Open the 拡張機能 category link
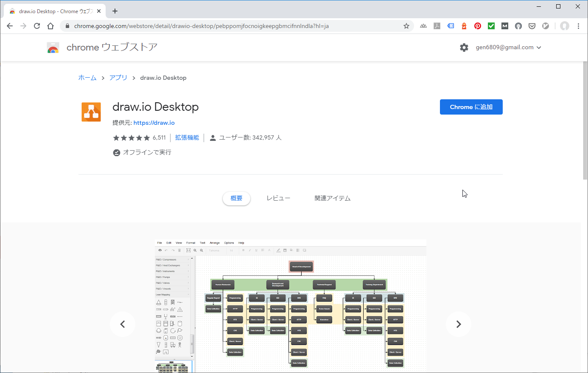Viewport: 588px width, 373px height. pyautogui.click(x=187, y=137)
